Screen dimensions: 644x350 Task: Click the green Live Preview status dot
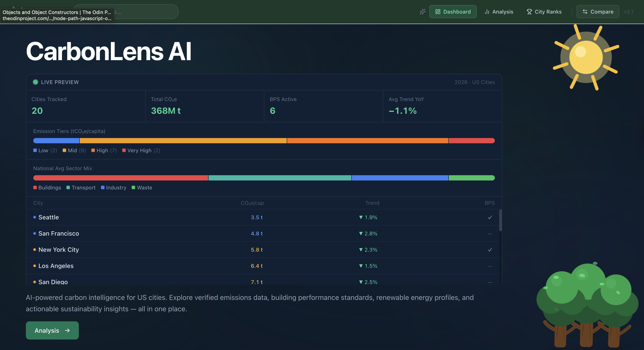35,82
